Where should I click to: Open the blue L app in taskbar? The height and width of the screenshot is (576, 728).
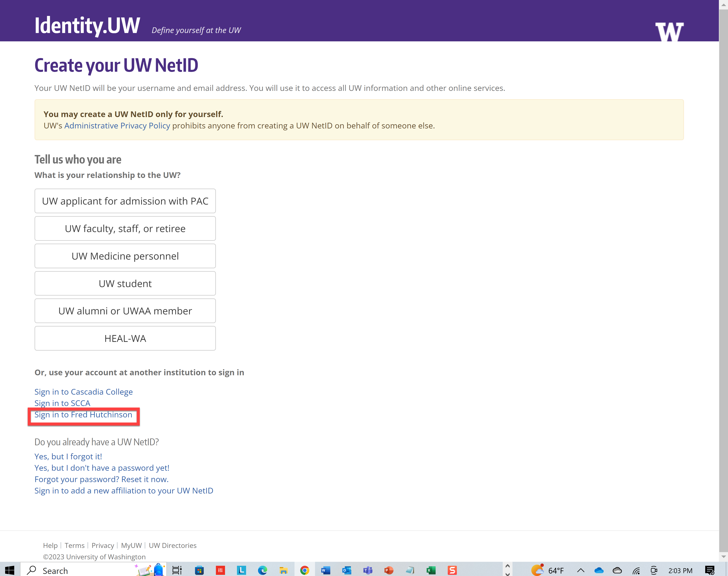241,570
